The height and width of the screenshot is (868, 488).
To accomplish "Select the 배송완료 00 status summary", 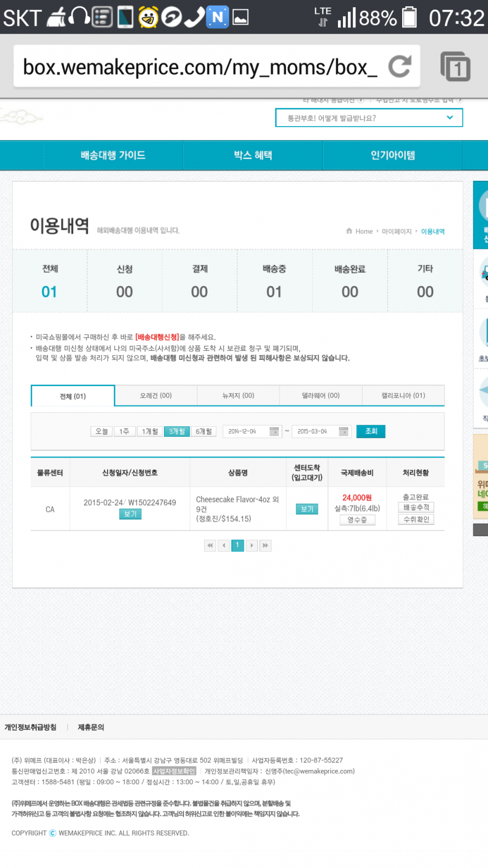I will click(350, 281).
